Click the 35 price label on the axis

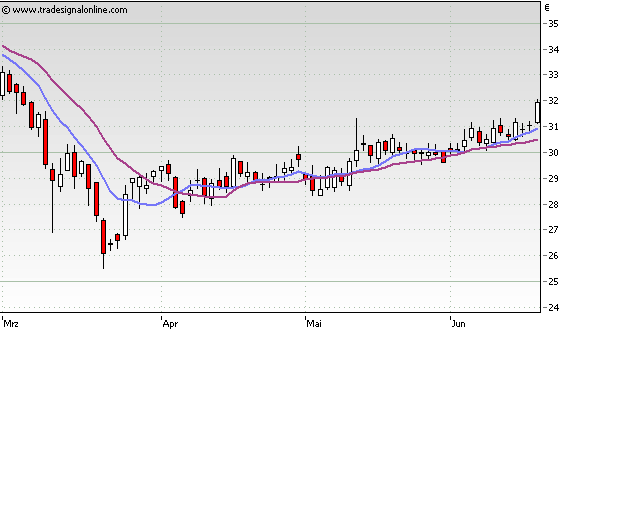tap(553, 23)
